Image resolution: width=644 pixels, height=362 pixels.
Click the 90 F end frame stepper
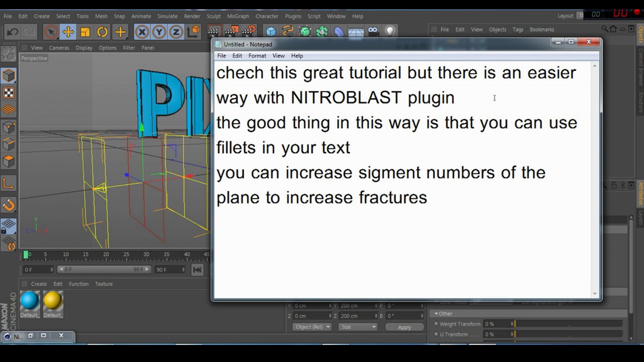183,270
